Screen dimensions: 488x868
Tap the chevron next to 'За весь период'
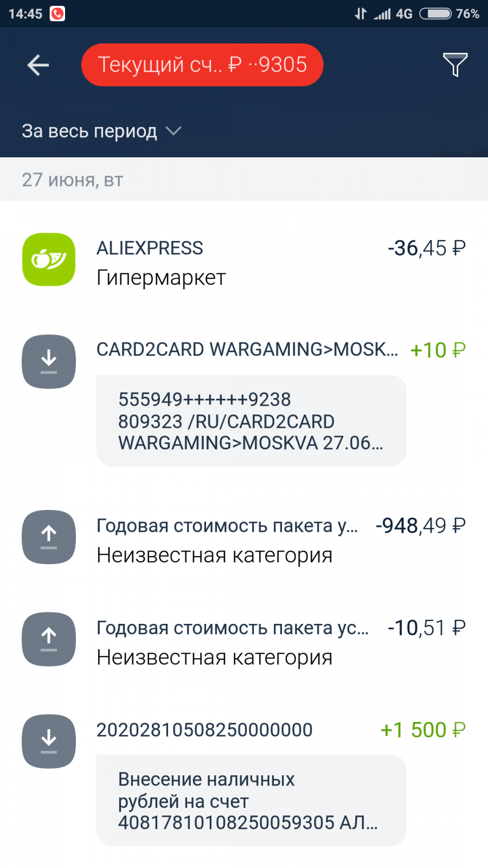click(174, 131)
